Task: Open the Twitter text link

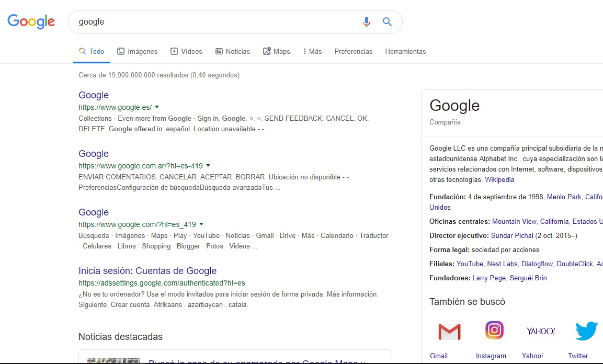Action: click(578, 356)
